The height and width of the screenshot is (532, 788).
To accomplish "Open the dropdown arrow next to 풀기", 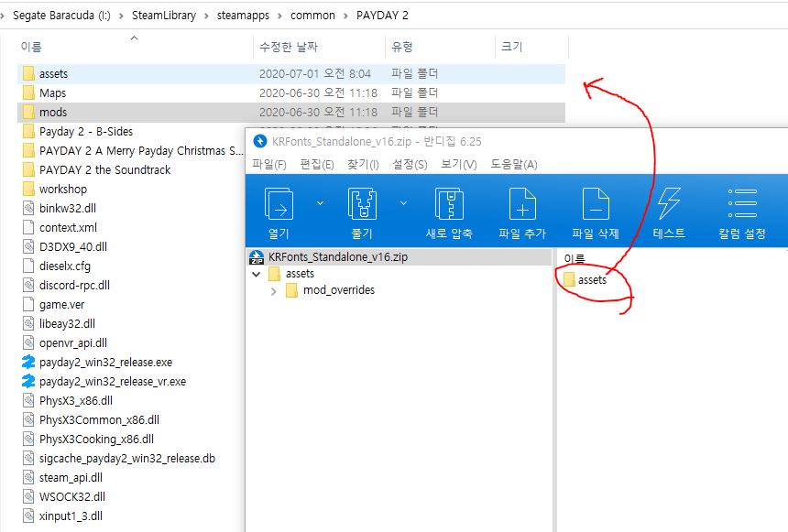I will click(403, 203).
